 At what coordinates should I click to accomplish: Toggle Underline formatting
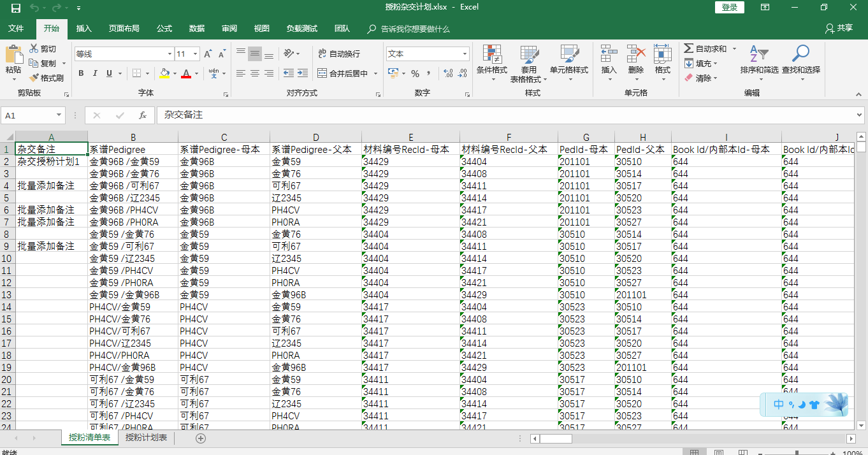110,73
